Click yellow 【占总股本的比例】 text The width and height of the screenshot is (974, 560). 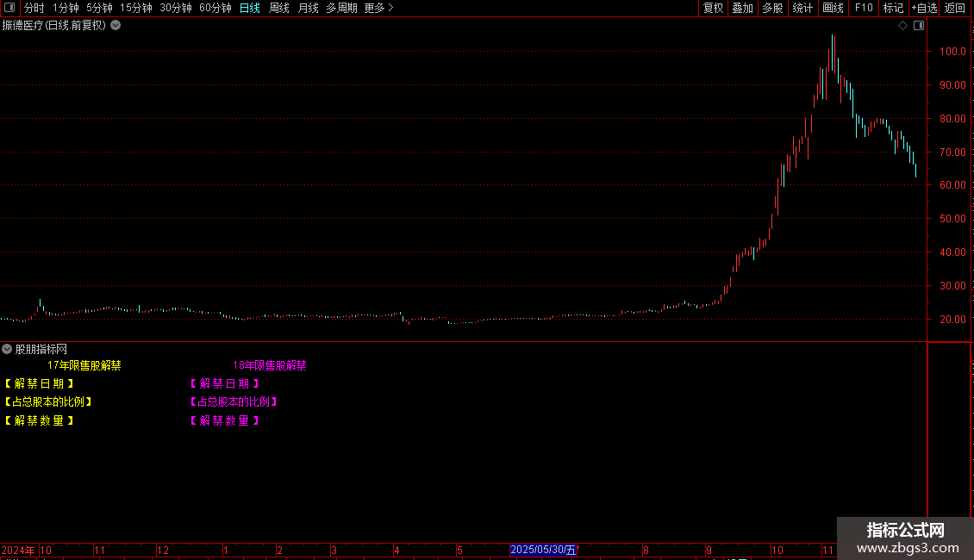pos(48,402)
